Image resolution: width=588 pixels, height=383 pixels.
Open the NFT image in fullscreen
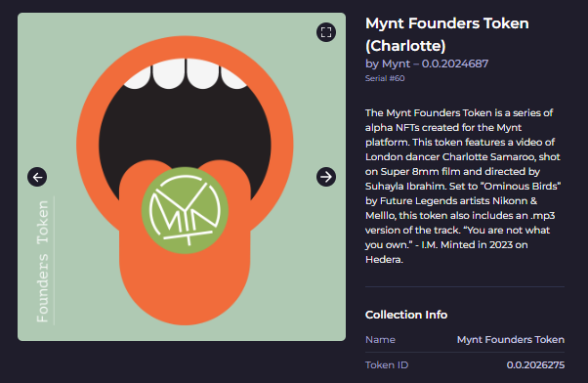click(326, 32)
